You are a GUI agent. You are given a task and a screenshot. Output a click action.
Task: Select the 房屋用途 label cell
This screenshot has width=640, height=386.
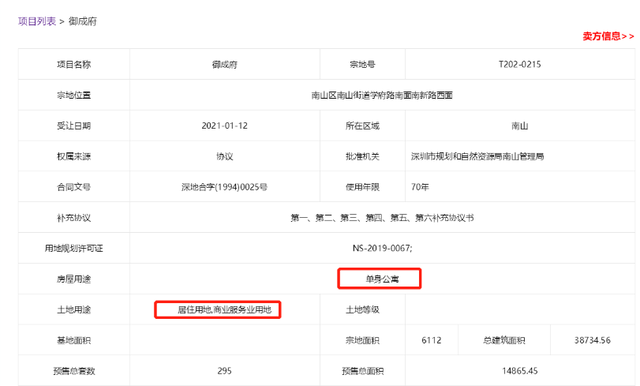(x=74, y=279)
